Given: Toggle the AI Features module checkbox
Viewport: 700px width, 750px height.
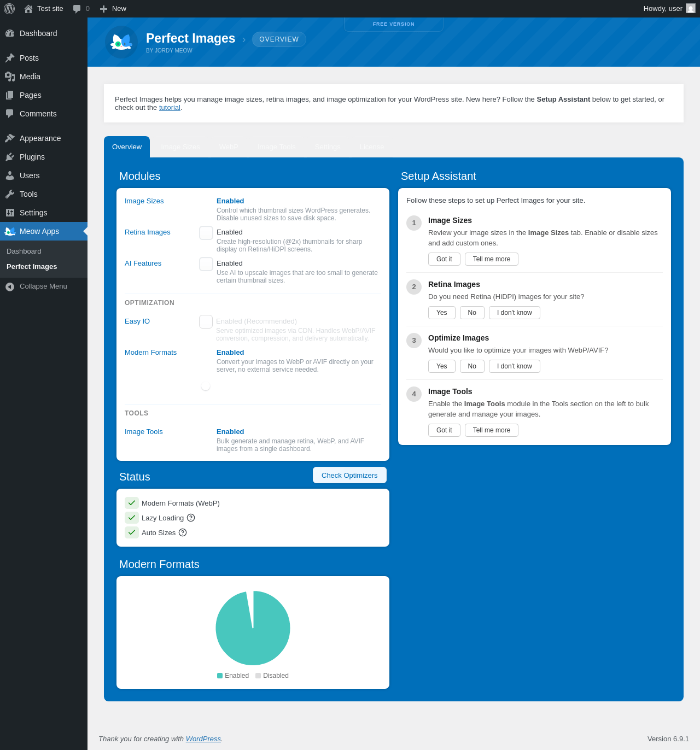Looking at the screenshot, I should (206, 264).
